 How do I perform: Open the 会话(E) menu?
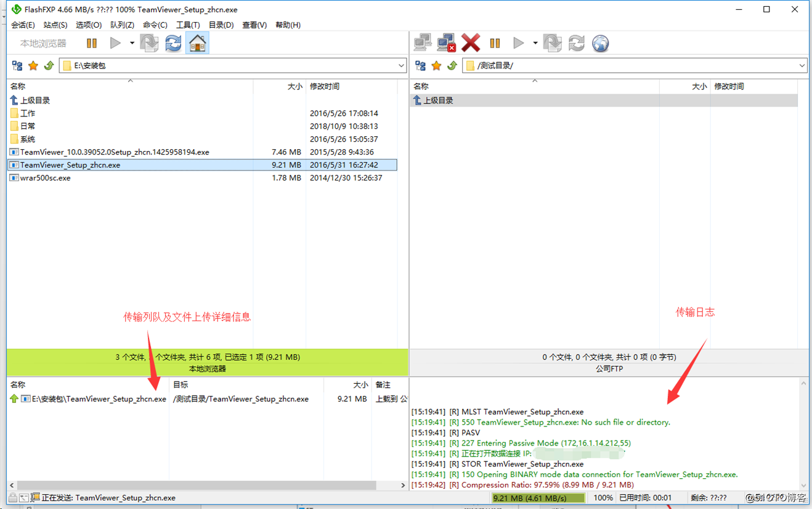[x=23, y=25]
